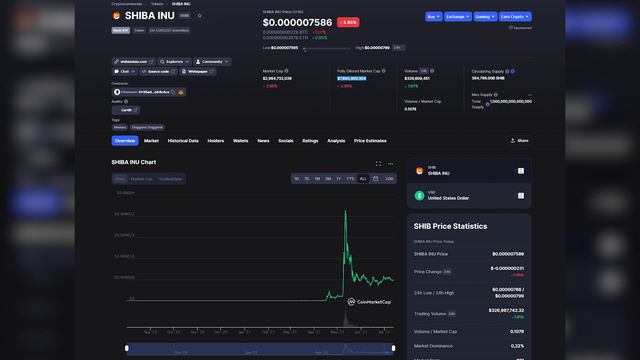Show Circulating Supply info icon
Screen dimensions: 640x360
pos(507,71)
